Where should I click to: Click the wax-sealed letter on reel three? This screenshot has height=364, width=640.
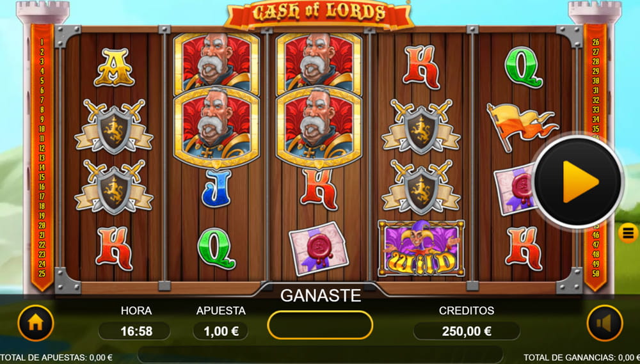(x=319, y=248)
